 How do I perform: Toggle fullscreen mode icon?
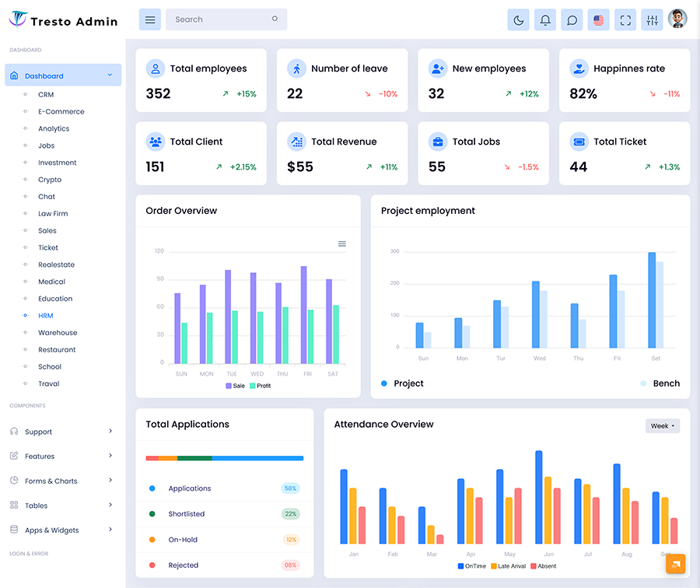[625, 19]
